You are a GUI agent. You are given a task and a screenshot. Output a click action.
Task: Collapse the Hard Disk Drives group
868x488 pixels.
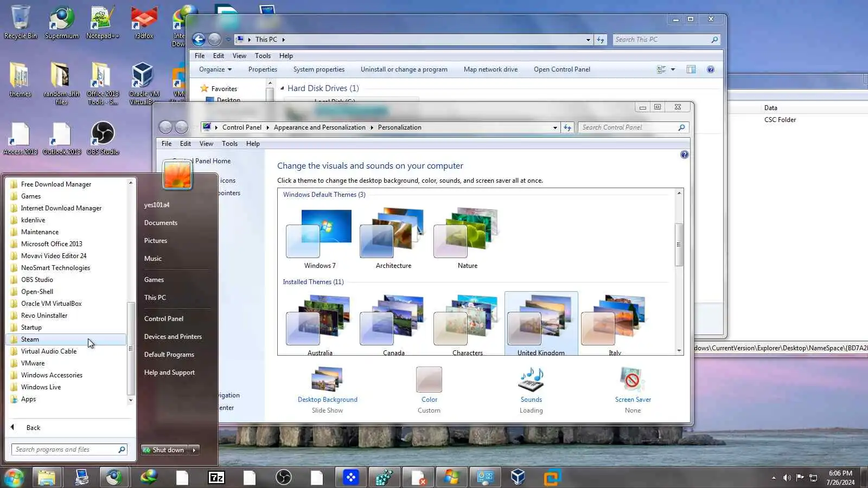pos(282,88)
